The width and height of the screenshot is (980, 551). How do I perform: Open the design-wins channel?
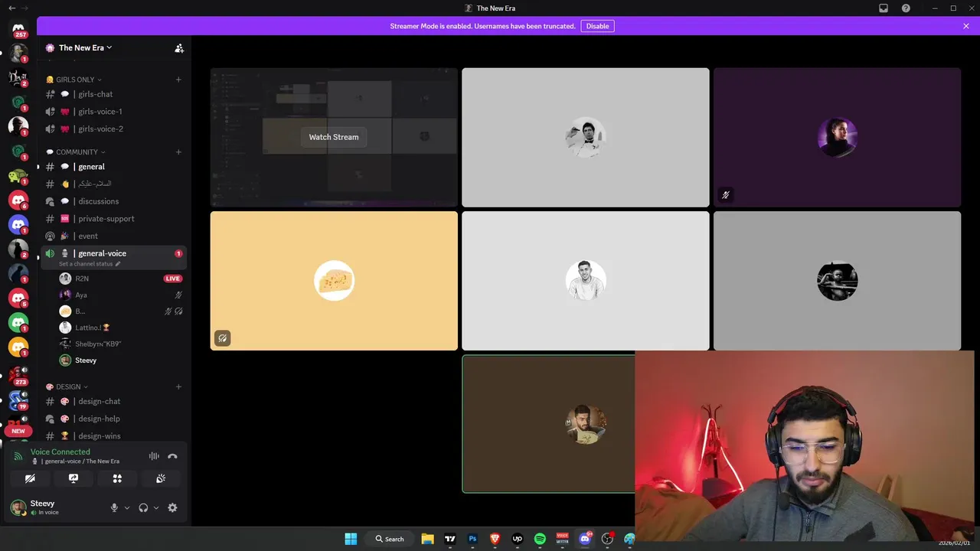[x=113, y=435]
